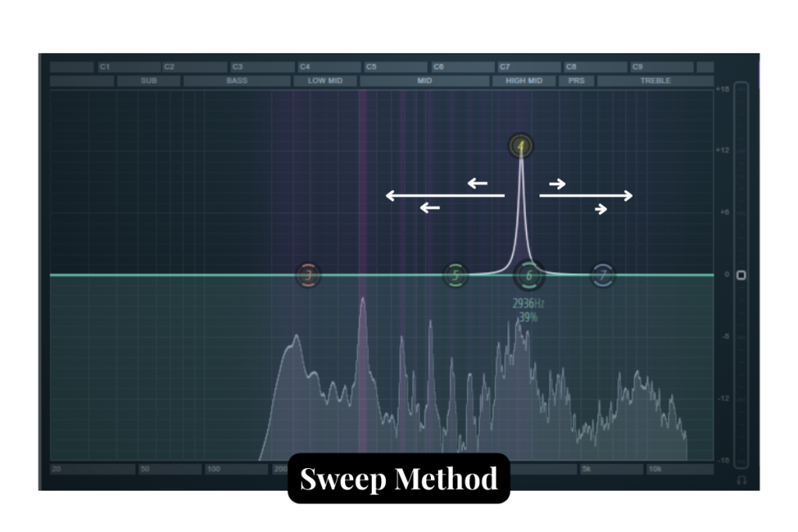Image resolution: width=798 pixels, height=532 pixels.
Task: Click the output gain slider handle
Action: [x=742, y=275]
